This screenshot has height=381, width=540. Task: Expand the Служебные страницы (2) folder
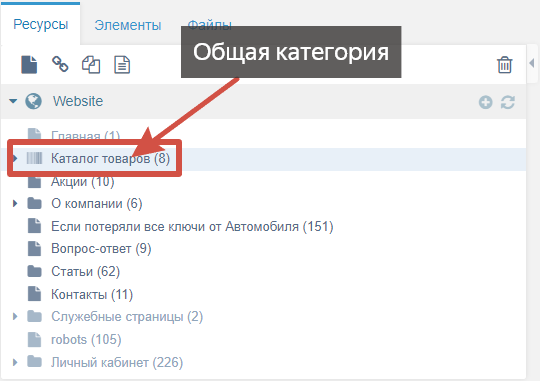pyautogui.click(x=15, y=316)
